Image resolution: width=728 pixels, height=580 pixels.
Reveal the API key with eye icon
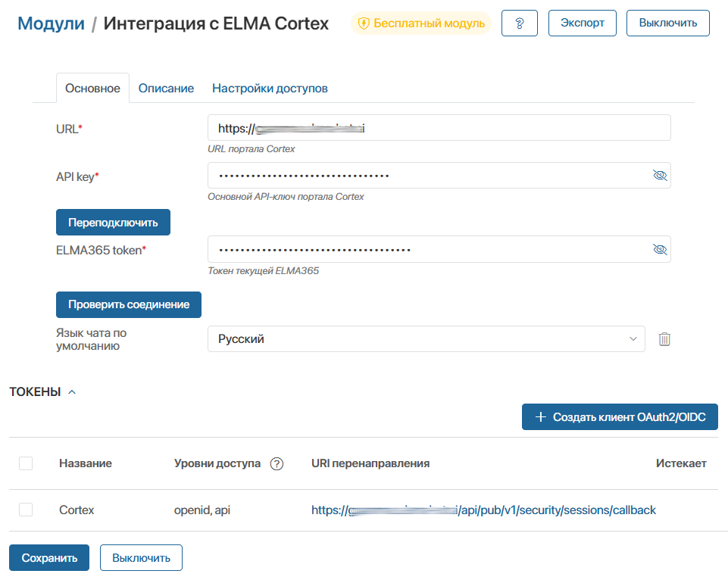pos(659,176)
